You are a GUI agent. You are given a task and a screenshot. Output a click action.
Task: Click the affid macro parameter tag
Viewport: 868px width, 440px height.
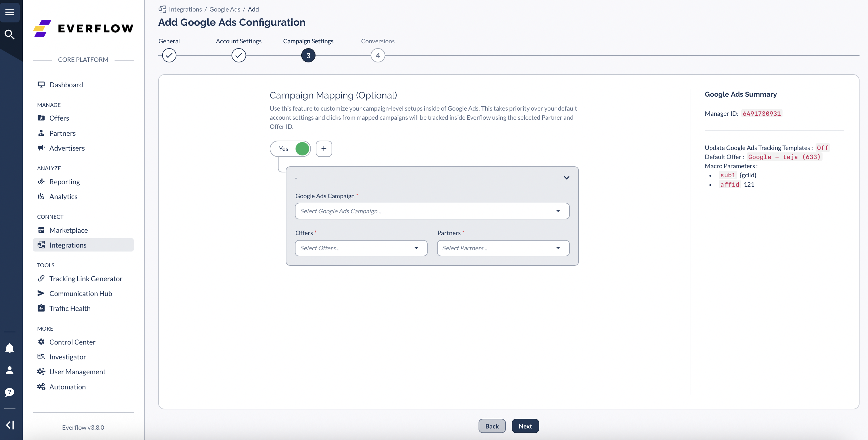pos(729,184)
